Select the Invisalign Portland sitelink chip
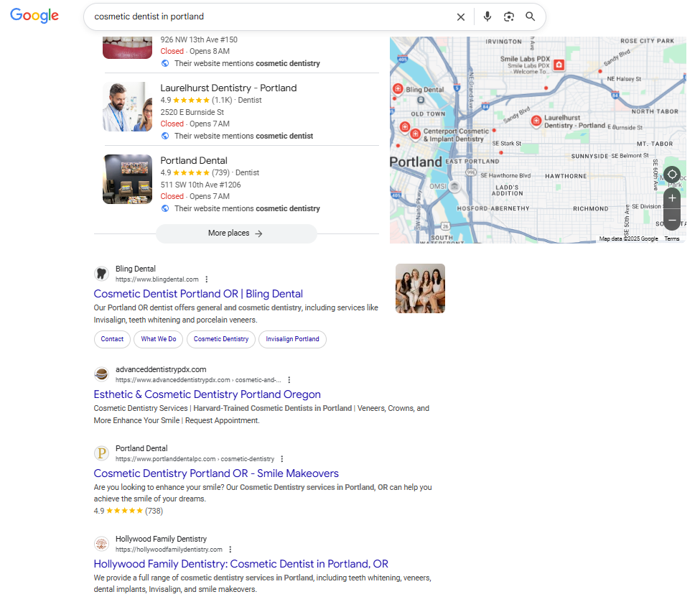Viewport: 700px width, 602px height. tap(292, 339)
